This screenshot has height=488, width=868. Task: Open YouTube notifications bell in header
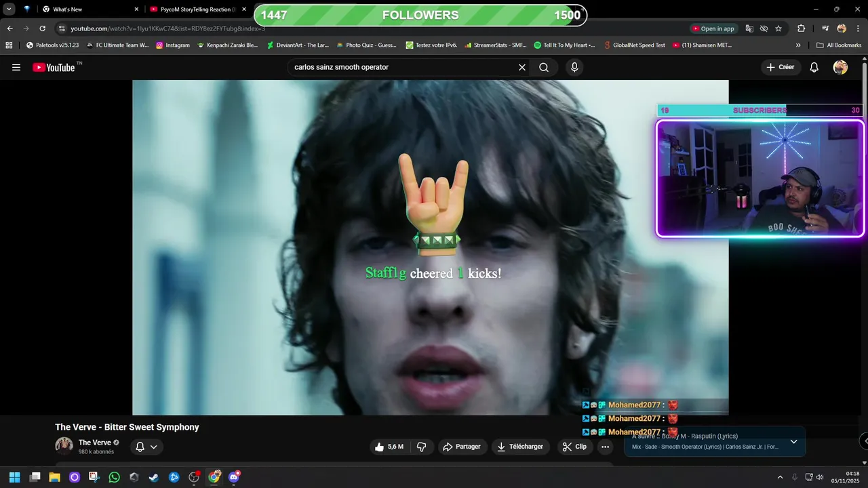pos(814,67)
